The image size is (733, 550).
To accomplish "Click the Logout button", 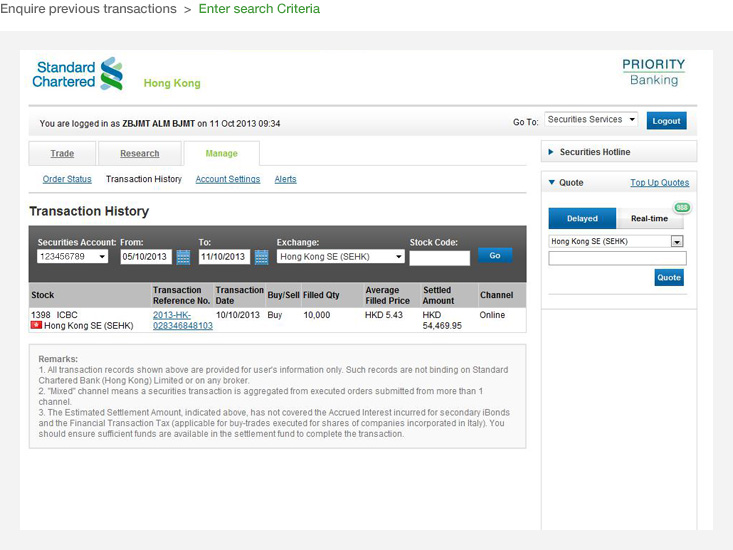I will point(666,121).
